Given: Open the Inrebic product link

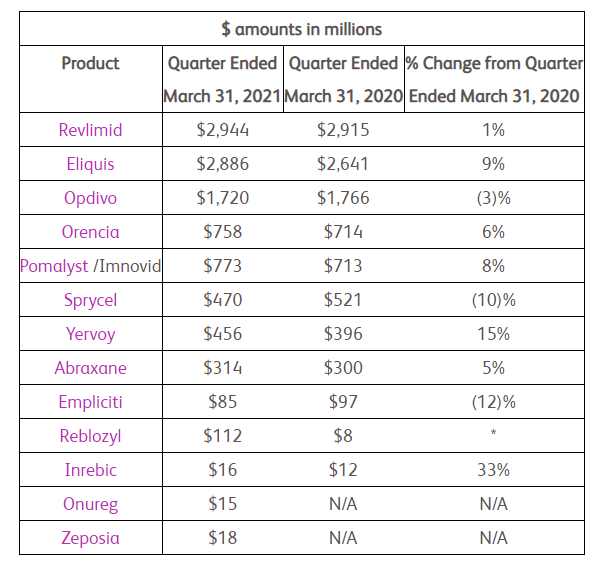Looking at the screenshot, I should (x=90, y=470).
